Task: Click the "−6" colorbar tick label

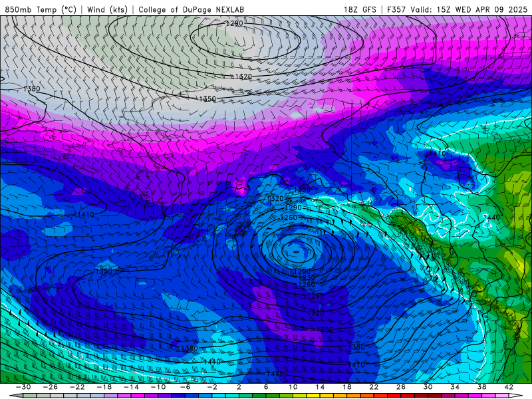Action: point(185,387)
